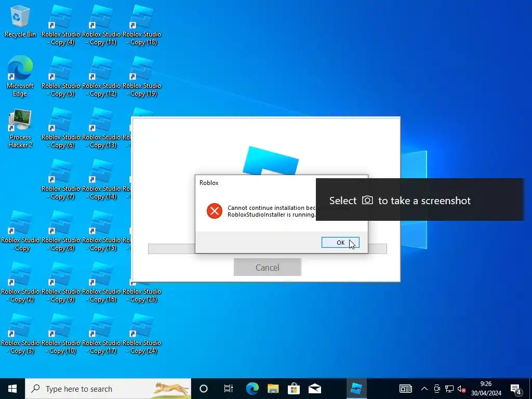The width and height of the screenshot is (532, 399).
Task: Open Meet Now tray icon
Action: point(437,389)
